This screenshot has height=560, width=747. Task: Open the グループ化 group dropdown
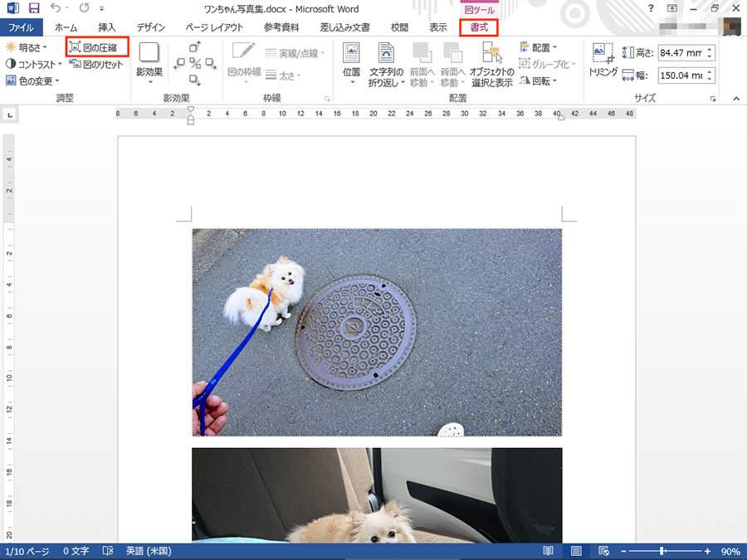pos(548,64)
